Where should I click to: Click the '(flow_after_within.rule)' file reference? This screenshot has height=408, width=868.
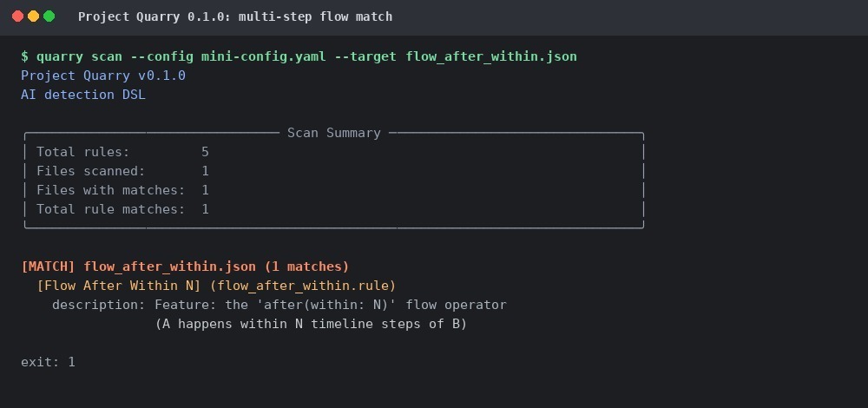click(x=303, y=286)
